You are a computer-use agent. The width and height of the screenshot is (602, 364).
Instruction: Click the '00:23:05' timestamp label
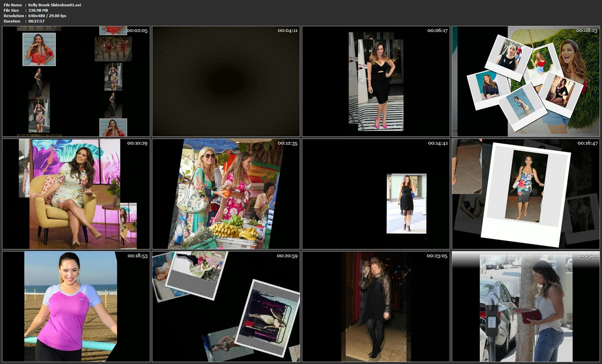[437, 256]
